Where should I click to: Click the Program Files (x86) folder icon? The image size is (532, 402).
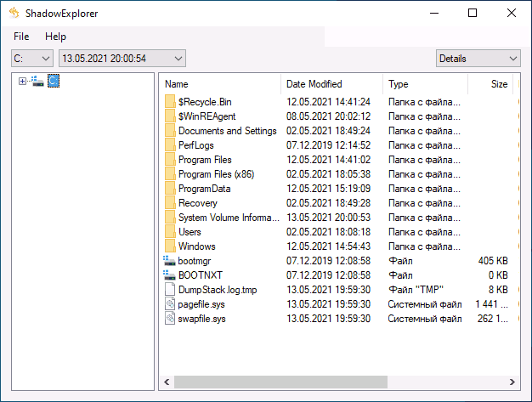click(x=170, y=174)
